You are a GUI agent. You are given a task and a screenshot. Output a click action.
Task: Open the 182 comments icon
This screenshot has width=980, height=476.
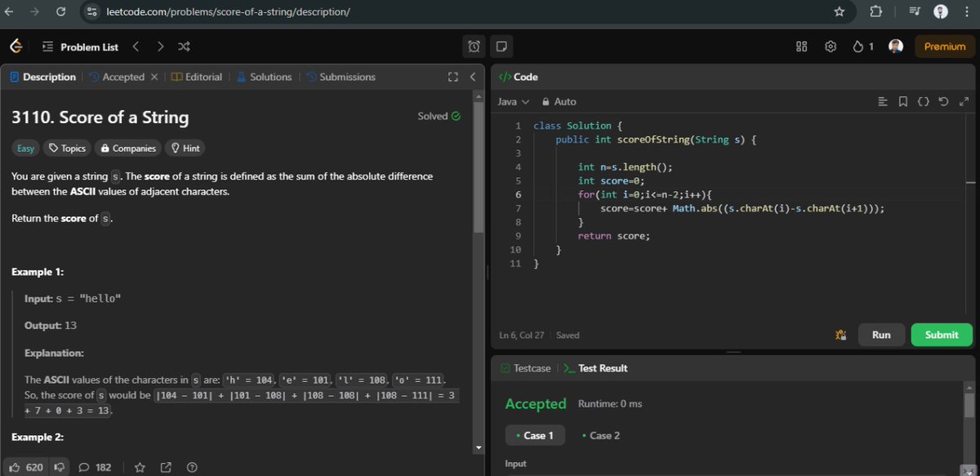(95, 468)
